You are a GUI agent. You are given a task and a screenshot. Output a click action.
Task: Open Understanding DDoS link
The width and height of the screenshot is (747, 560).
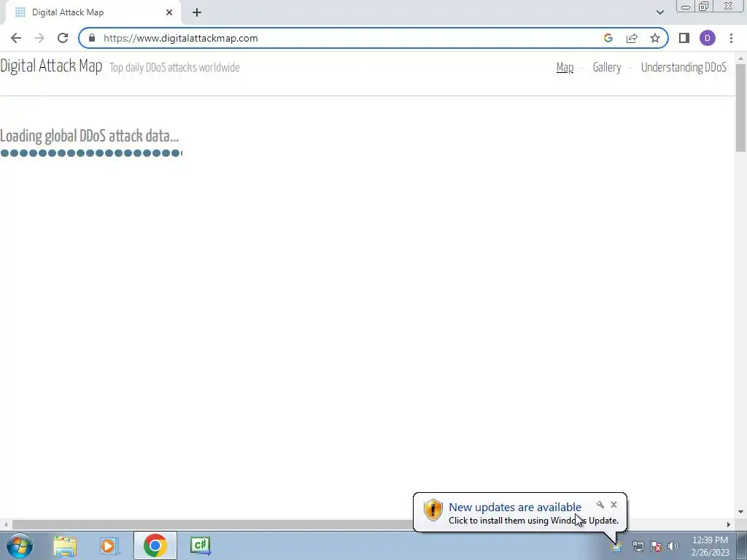pos(684,68)
